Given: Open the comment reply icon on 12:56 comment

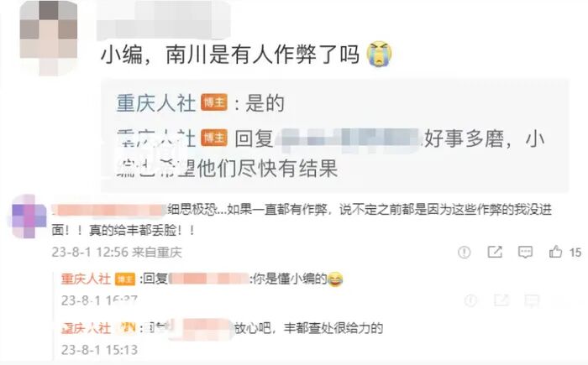Looking at the screenshot, I should click(525, 252).
